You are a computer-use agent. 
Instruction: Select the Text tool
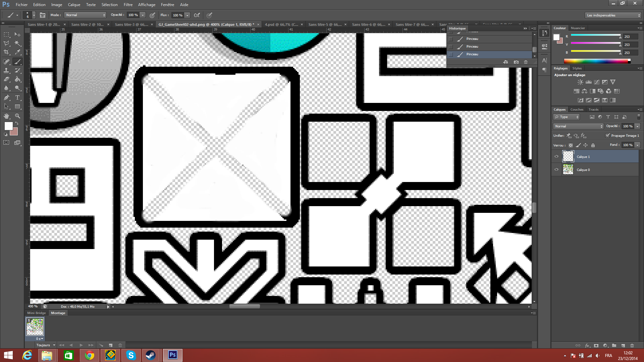click(x=17, y=98)
